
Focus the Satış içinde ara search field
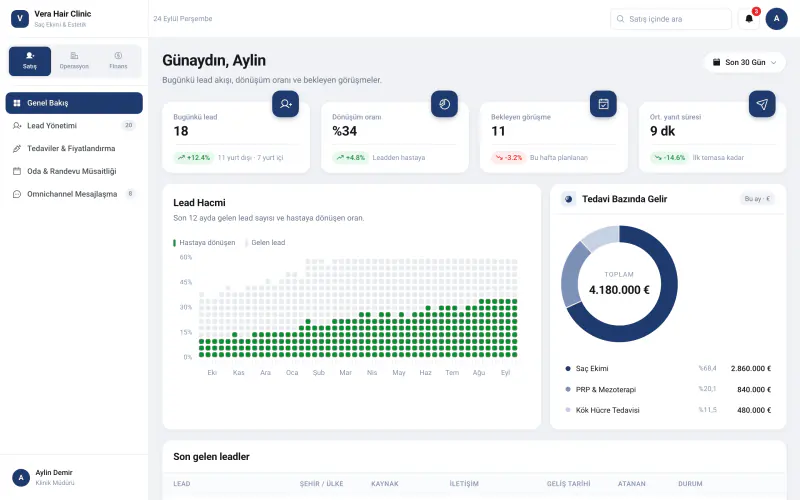pos(671,19)
